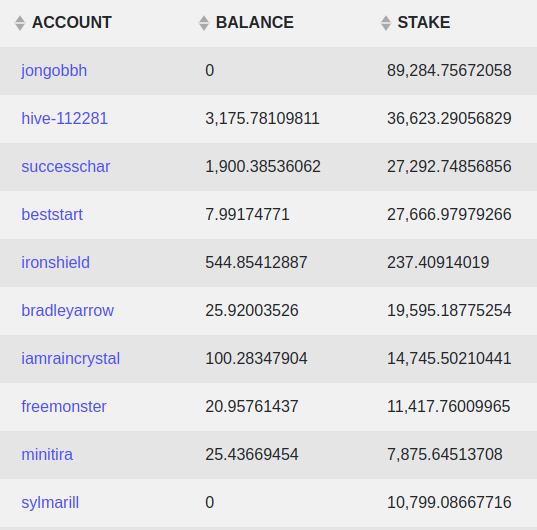The height and width of the screenshot is (530, 537).
Task: Sort table by BALANCE column header
Action: 254,23
